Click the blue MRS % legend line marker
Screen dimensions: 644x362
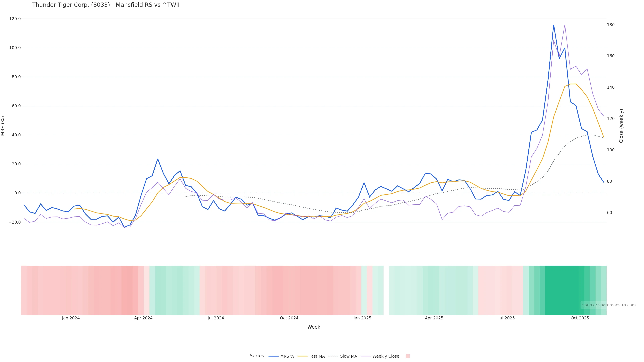pos(273,356)
